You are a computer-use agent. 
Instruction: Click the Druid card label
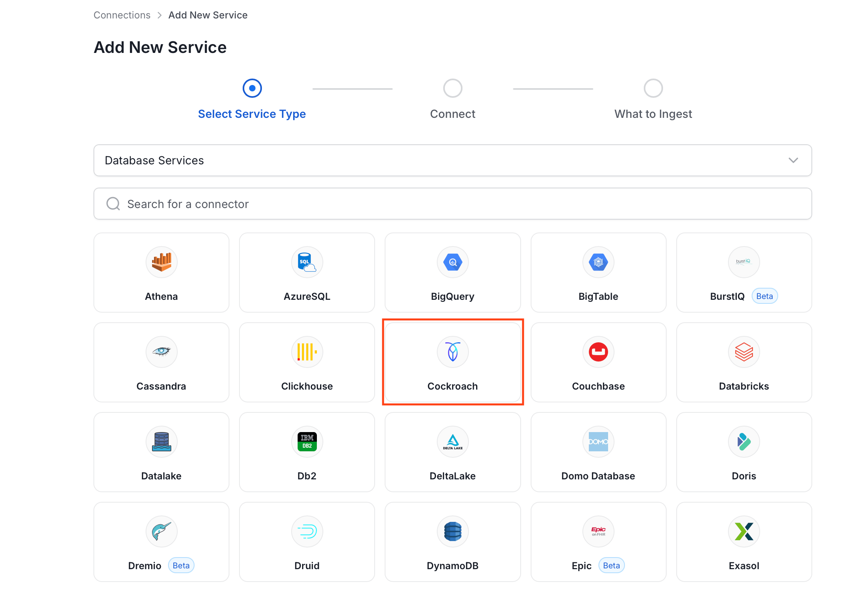[x=307, y=566]
